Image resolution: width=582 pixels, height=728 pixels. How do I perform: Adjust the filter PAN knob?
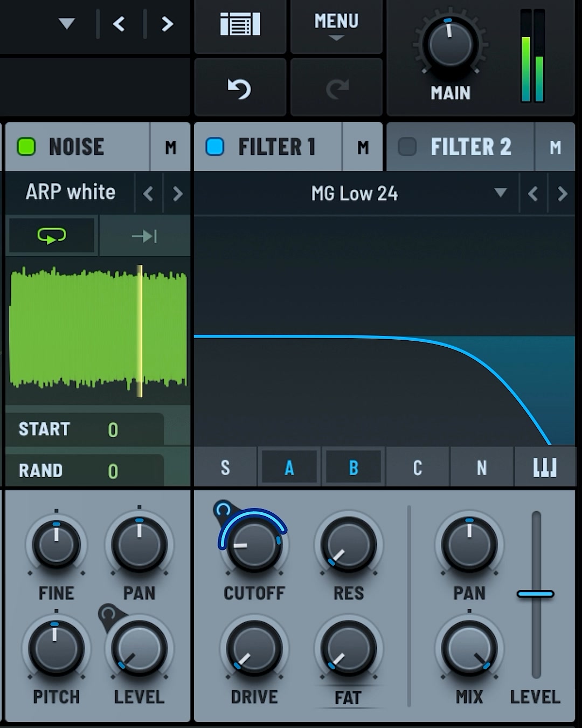(469, 545)
